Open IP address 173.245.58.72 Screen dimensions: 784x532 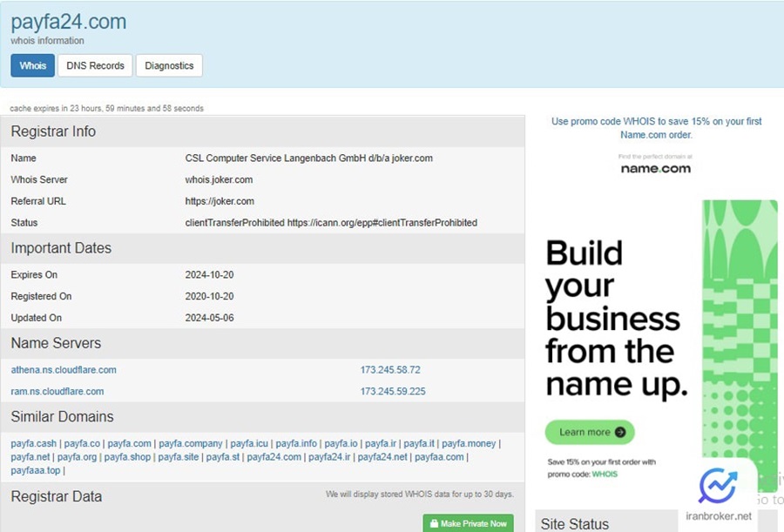[390, 370]
